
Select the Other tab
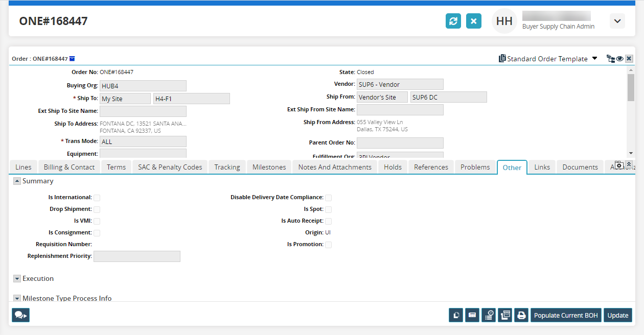tap(512, 167)
